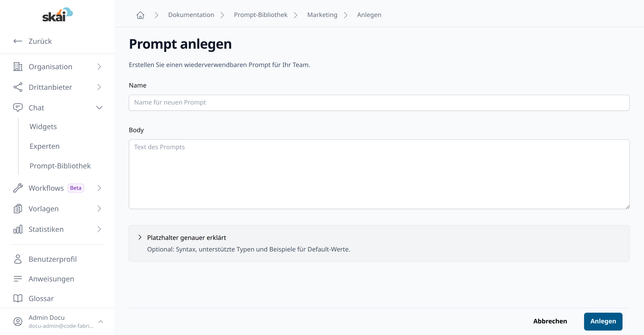Expand the Organisation menu chevron
Screen dimensions: 644x335
click(99, 67)
